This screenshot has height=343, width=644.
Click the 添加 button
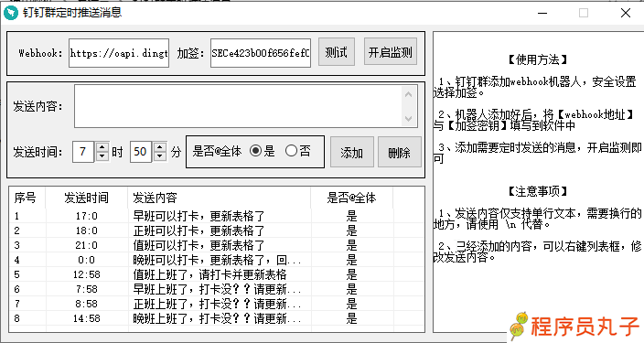coord(351,153)
